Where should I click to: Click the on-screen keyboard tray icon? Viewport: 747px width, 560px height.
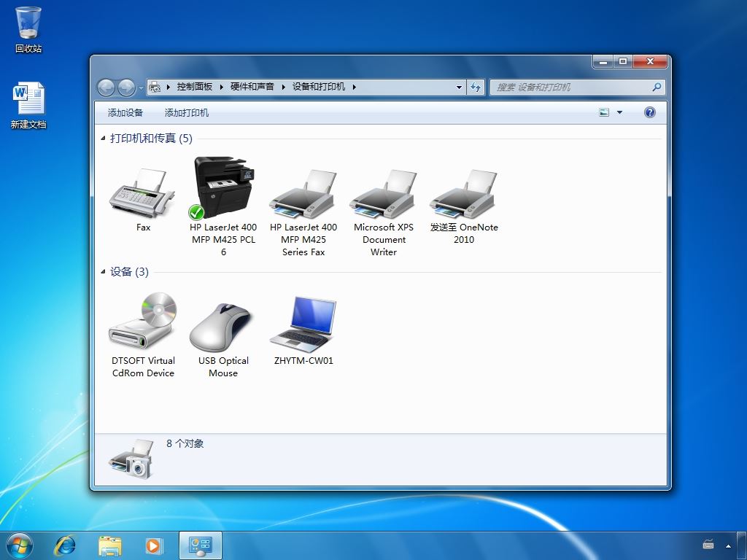click(x=708, y=544)
